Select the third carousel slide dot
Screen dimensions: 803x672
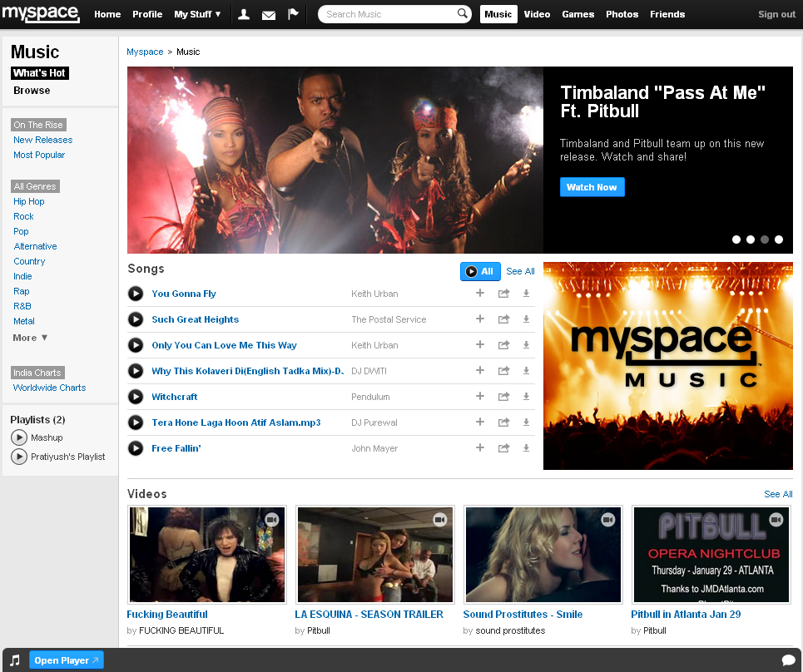click(x=765, y=240)
